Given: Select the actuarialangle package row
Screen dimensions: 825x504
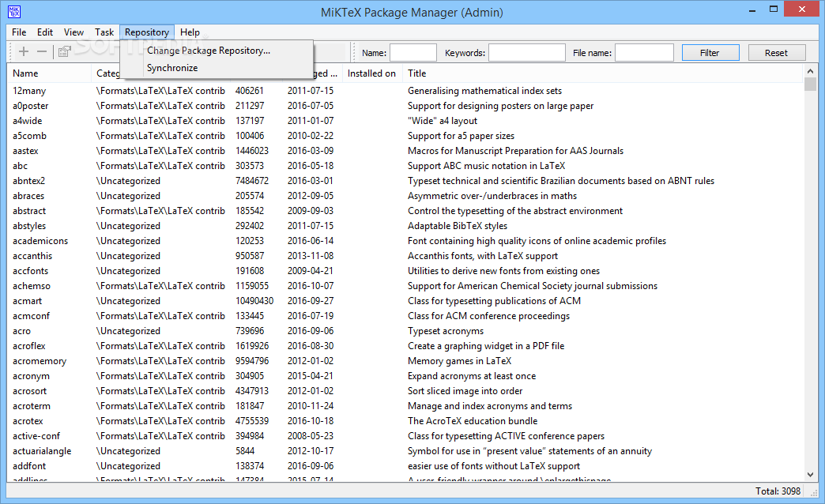Looking at the screenshot, I should 405,451.
